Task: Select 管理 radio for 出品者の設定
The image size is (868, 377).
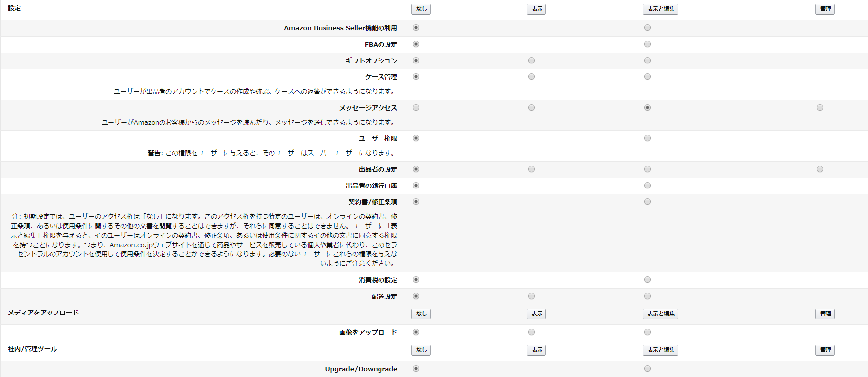Action: 820,169
